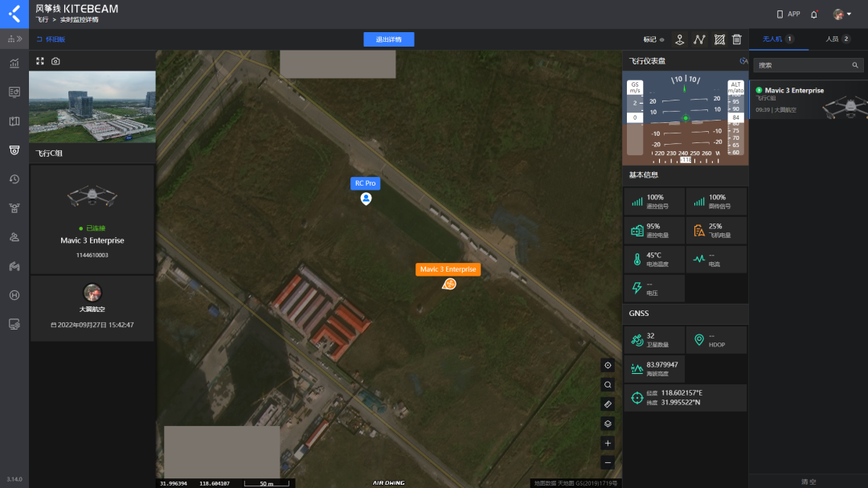Click the dashboard refresh icon next to 飞行仪表盘
Screen dimensions: 868x488
tap(743, 61)
